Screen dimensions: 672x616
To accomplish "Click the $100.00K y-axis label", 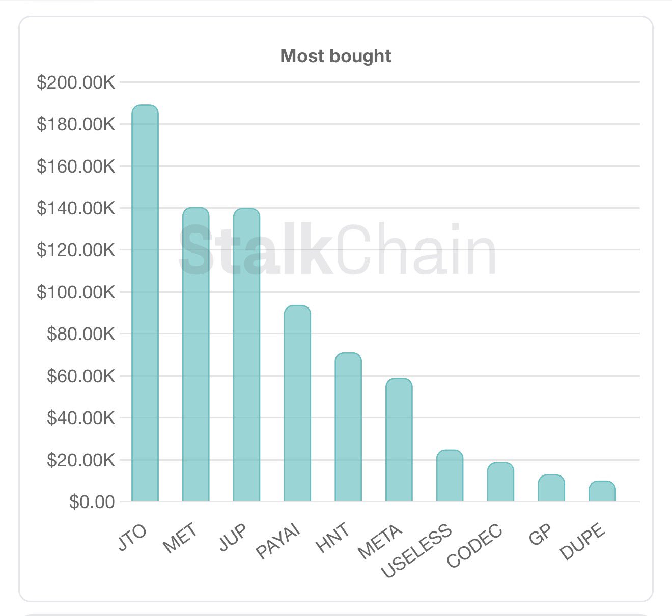I will point(76,292).
